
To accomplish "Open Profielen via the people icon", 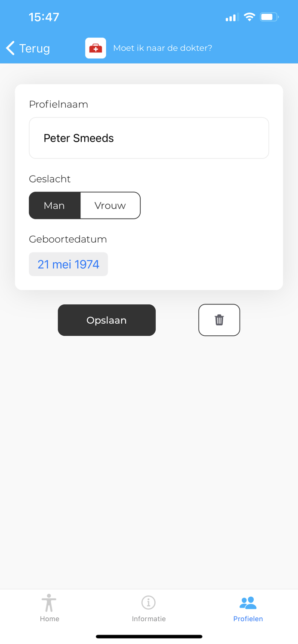I will (248, 603).
